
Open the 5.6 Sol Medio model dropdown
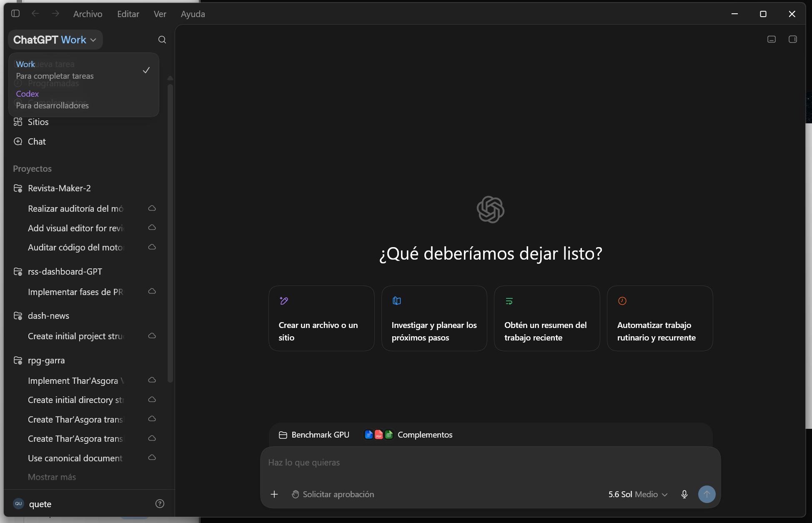point(638,494)
